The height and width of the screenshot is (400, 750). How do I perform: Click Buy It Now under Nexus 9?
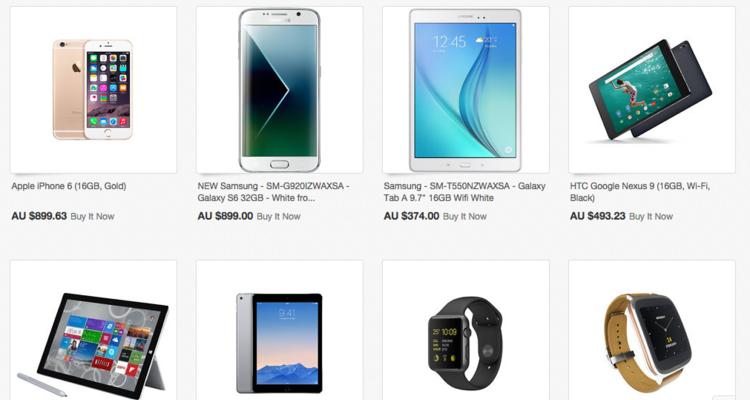(x=651, y=216)
